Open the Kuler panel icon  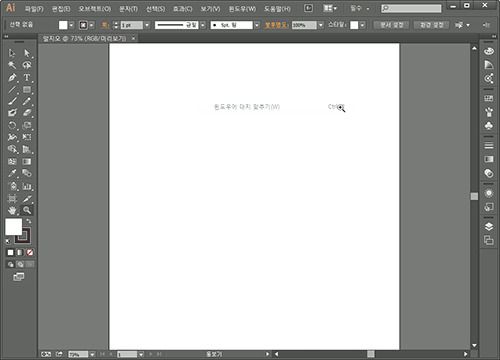pos(489,79)
